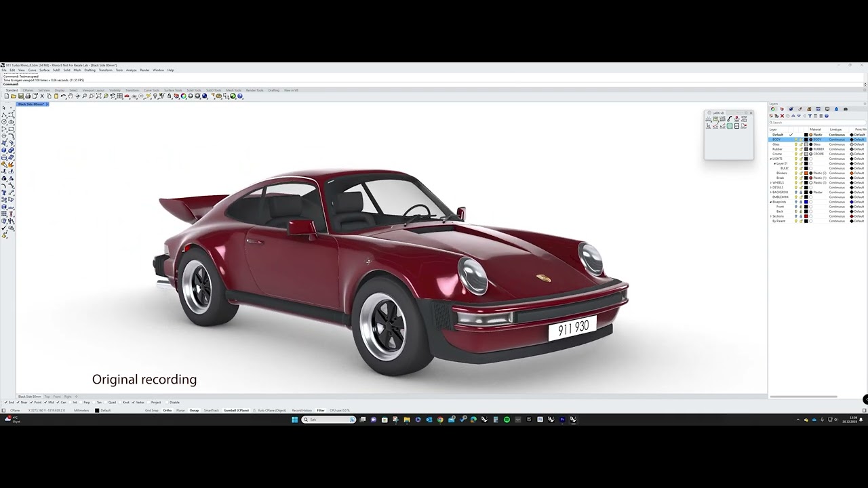Click the Windows Start button on taskbar
Screen dimensions: 868x488
tap(295, 420)
